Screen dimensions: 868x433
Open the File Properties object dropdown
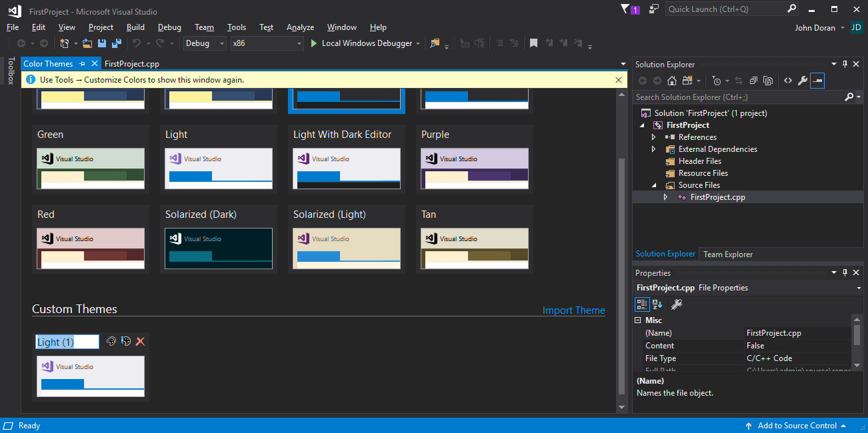pyautogui.click(x=859, y=288)
